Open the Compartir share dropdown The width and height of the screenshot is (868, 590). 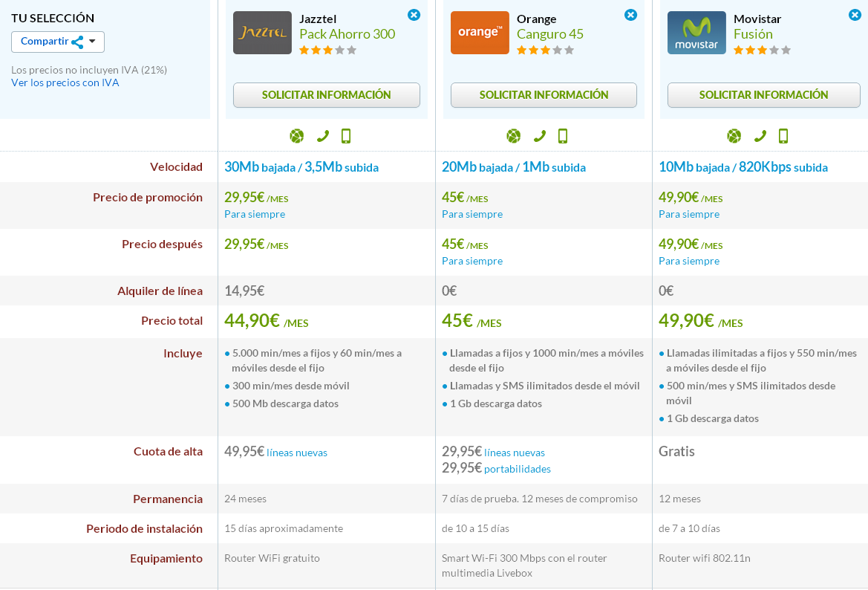58,42
